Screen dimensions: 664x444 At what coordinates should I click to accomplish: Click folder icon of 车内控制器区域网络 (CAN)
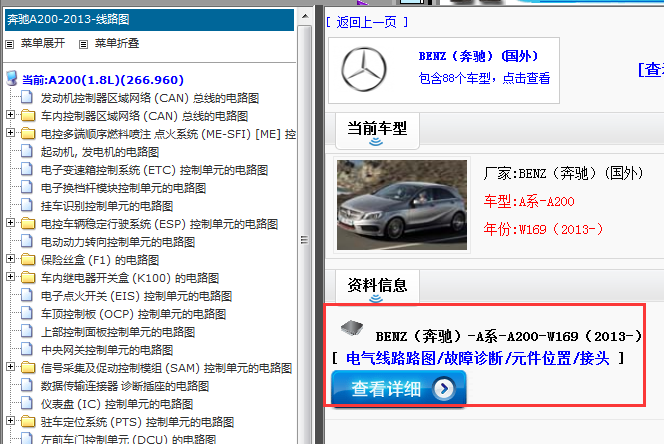(28, 115)
